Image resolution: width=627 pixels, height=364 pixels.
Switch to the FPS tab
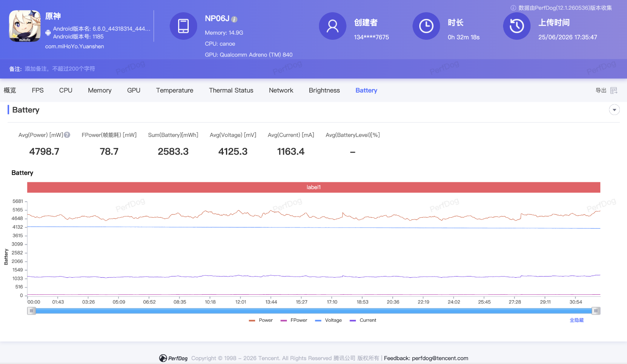(x=38, y=90)
